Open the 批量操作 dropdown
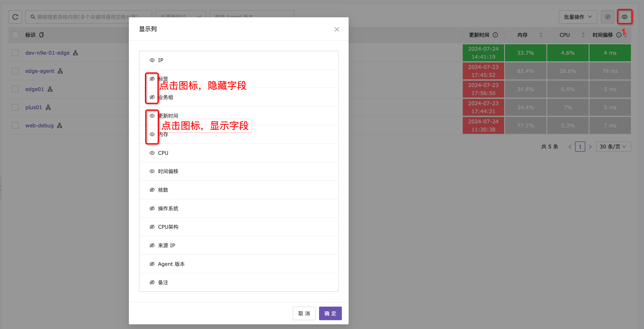Viewport: 644px width, 329px height. click(578, 17)
